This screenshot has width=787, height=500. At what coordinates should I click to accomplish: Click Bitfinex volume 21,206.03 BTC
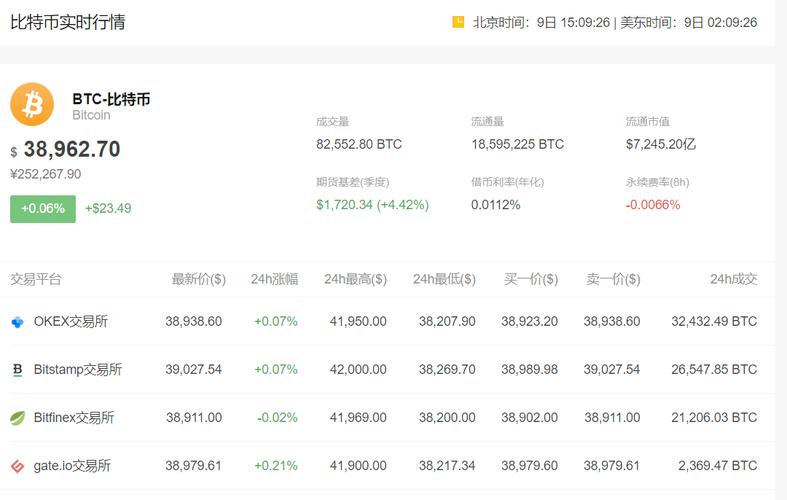coord(714,418)
